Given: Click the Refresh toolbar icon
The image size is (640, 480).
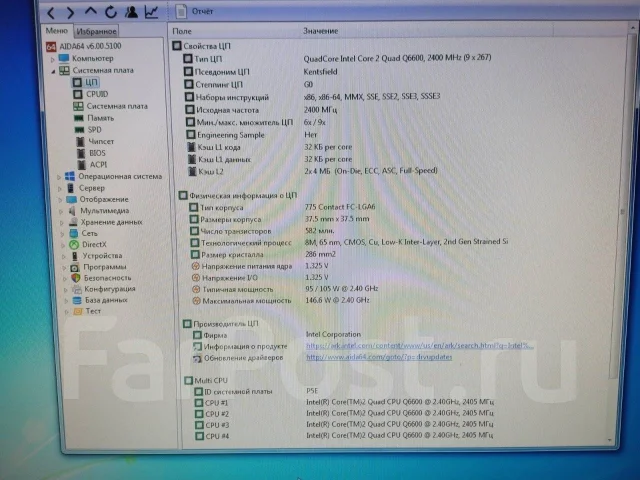Looking at the screenshot, I should click(111, 12).
